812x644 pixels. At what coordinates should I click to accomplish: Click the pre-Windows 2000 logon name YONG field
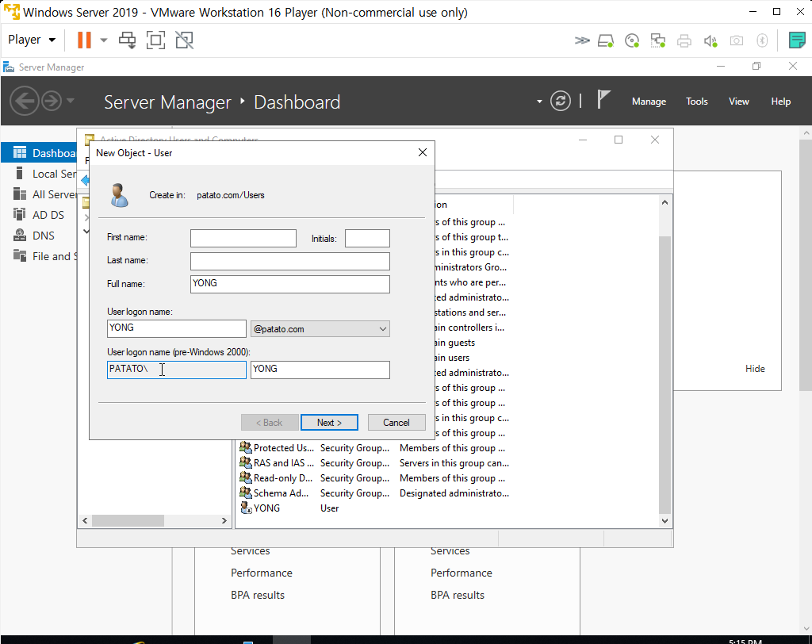point(320,370)
